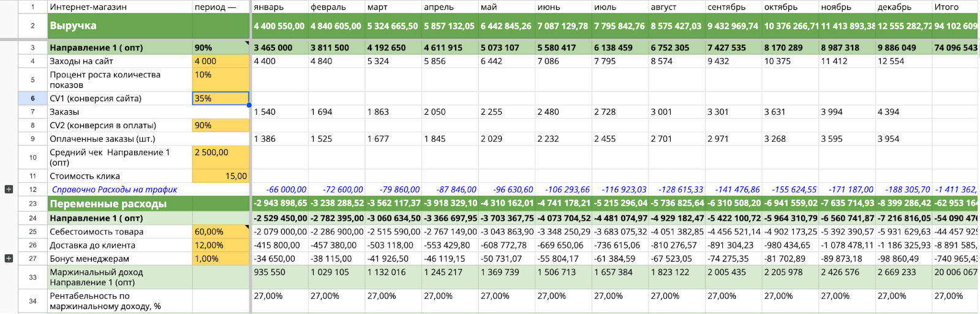This screenshot has width=980, height=314.
Task: Select the Себестоимость товара 60,00% cell
Action: 220,232
